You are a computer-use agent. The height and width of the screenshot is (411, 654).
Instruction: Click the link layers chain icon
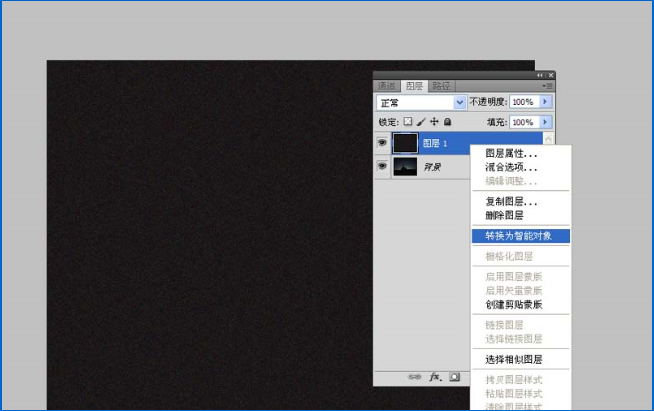[414, 377]
